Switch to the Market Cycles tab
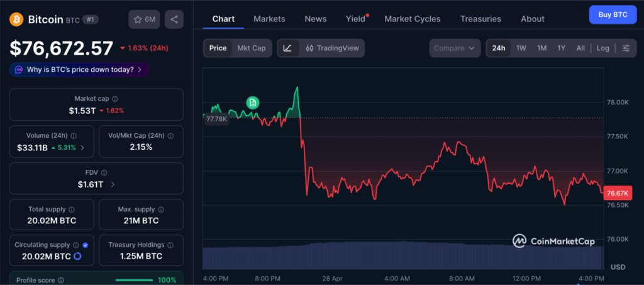Viewport: 644px width, 285px height. [x=412, y=19]
